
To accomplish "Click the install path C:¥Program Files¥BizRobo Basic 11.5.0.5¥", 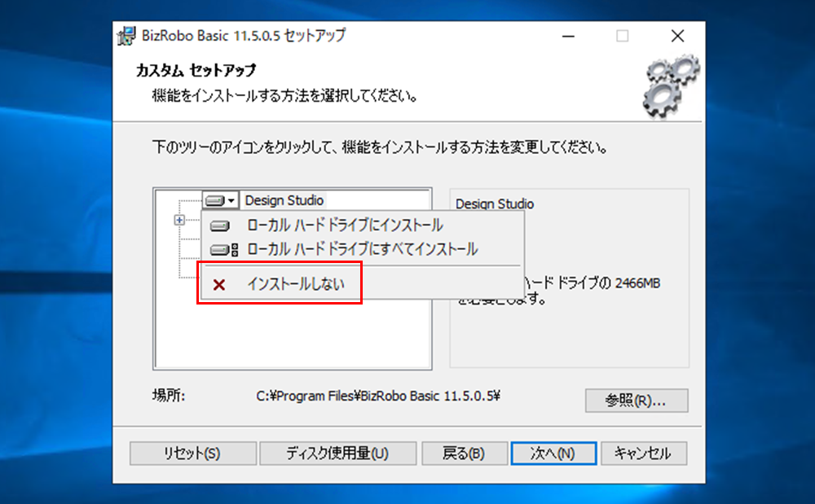I will (x=378, y=396).
